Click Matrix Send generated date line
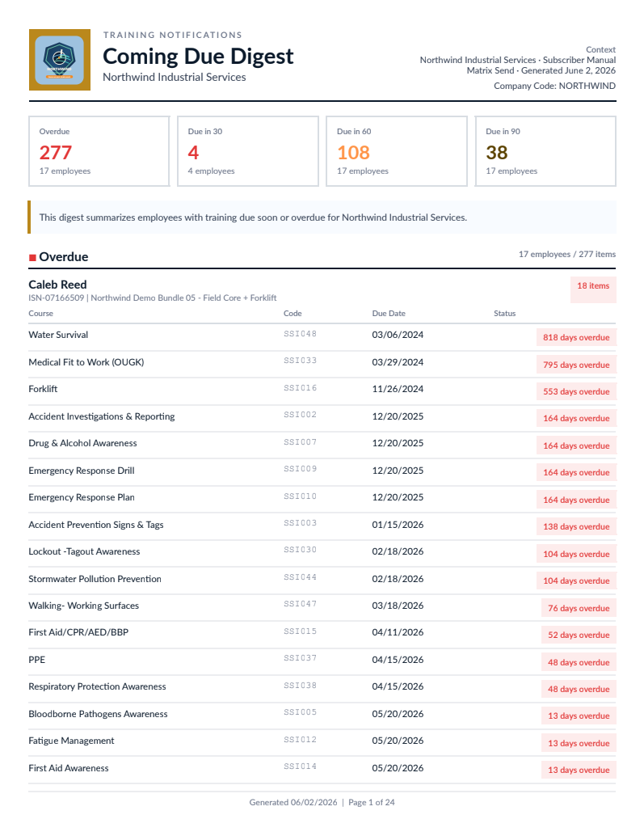Image resolution: width=644 pixels, height=836 pixels. tap(541, 70)
